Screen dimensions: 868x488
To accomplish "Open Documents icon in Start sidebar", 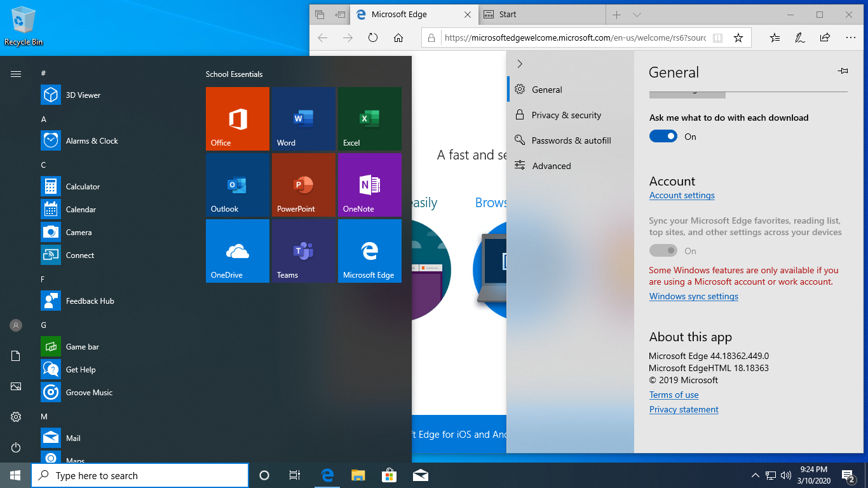I will point(16,356).
